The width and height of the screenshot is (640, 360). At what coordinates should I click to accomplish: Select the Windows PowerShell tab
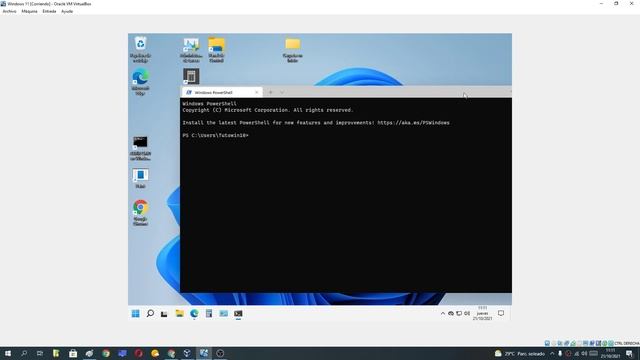point(222,92)
